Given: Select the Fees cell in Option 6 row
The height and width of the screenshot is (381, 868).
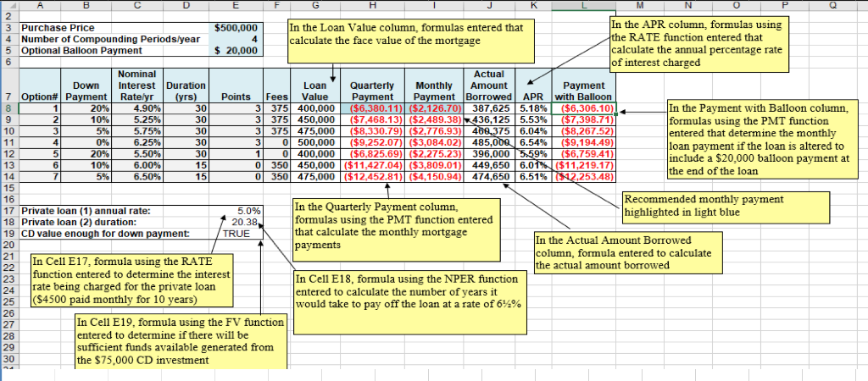Looking at the screenshot, I should 276,165.
